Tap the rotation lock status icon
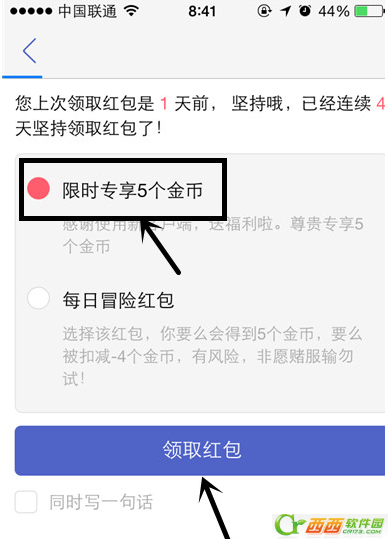Viewport: 388px width, 539px height. click(x=264, y=11)
